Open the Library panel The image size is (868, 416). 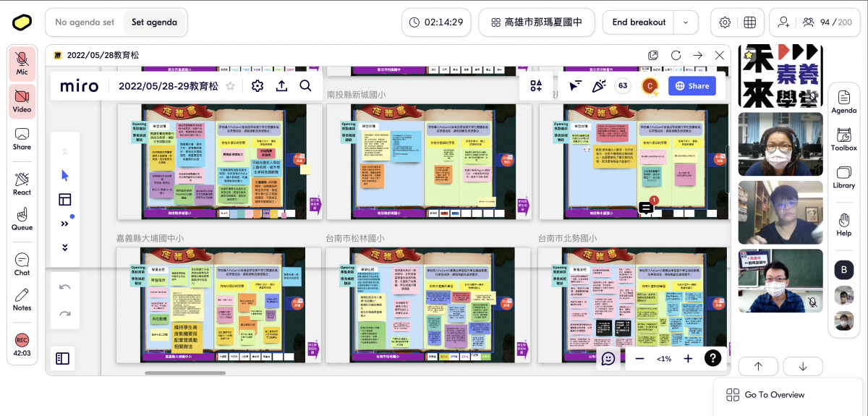[843, 177]
